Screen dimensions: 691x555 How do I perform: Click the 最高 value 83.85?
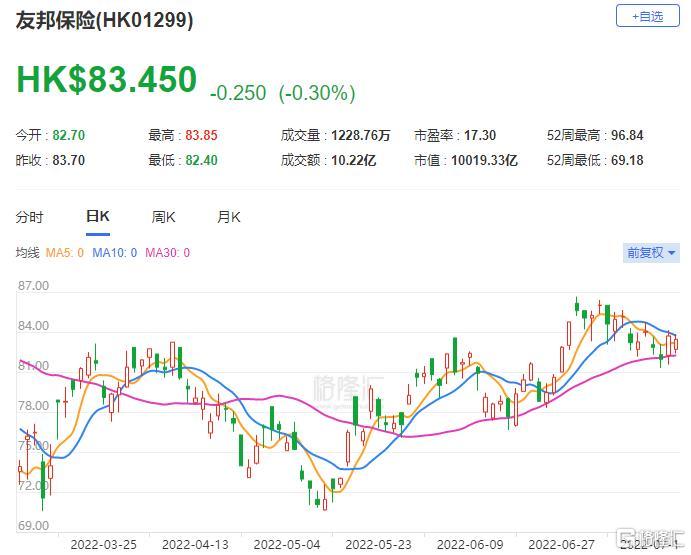click(201, 135)
